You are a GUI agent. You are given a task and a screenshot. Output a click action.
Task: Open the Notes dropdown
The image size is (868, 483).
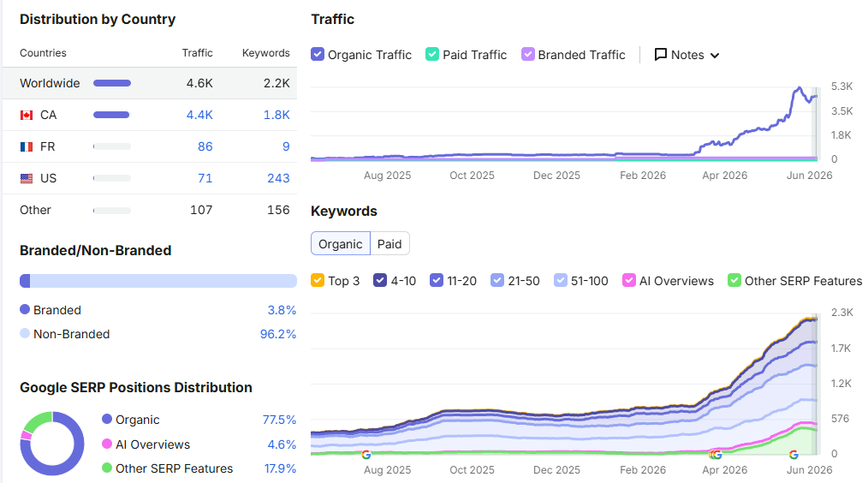point(687,55)
